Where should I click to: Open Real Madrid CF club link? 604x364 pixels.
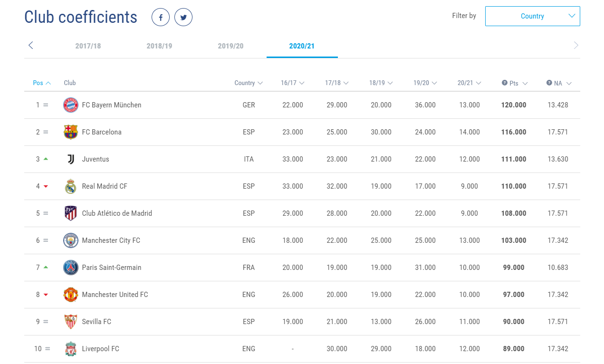point(105,186)
